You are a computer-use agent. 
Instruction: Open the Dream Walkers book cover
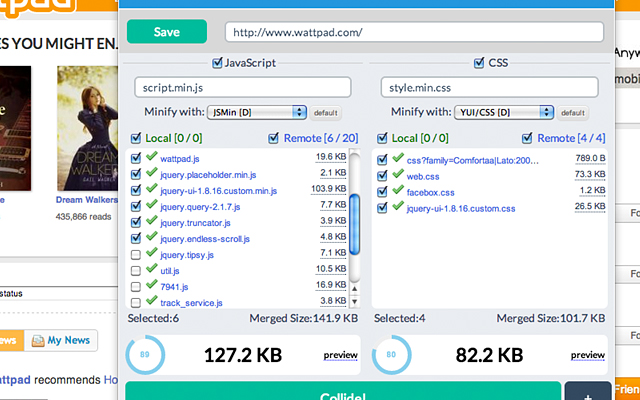pos(87,128)
